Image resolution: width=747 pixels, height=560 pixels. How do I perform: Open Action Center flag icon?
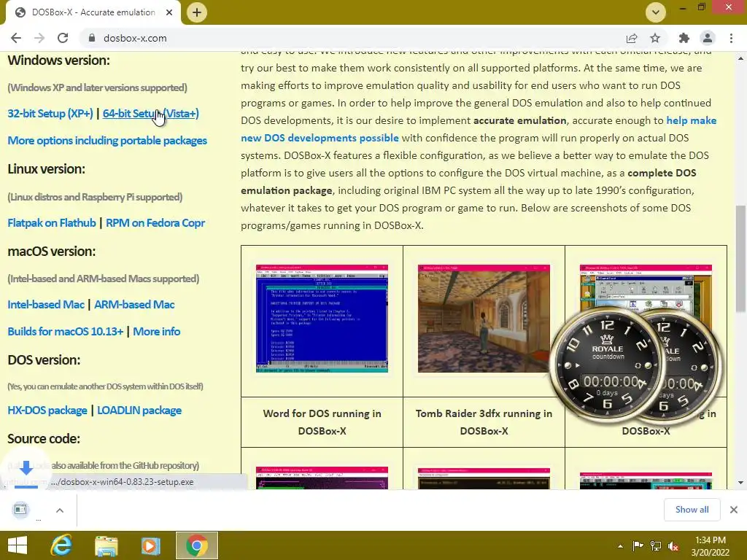pos(638,546)
